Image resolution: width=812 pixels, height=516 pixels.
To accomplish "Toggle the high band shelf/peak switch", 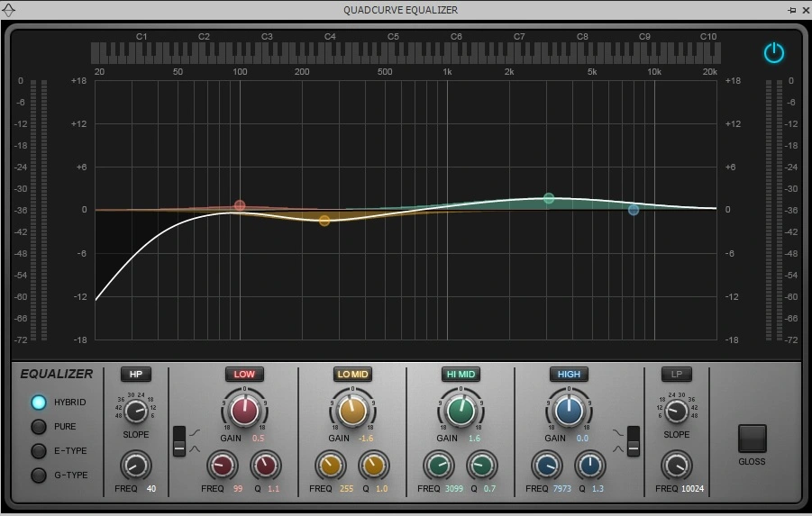I will [633, 440].
